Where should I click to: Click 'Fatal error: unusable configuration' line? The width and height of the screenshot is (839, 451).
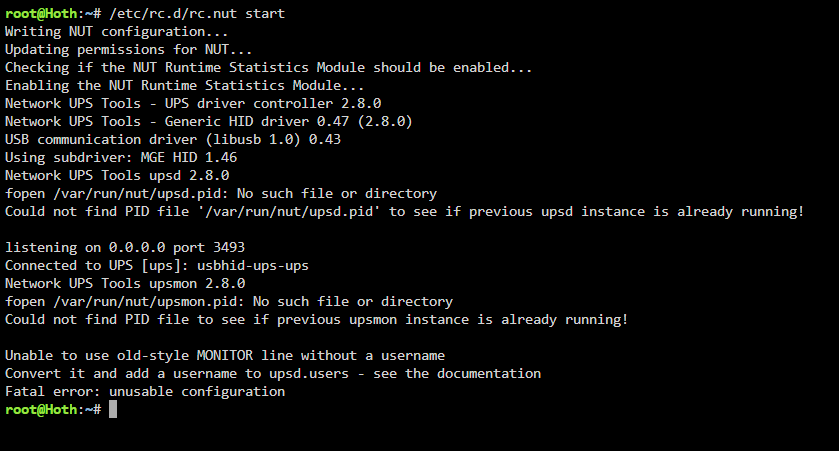tap(145, 392)
